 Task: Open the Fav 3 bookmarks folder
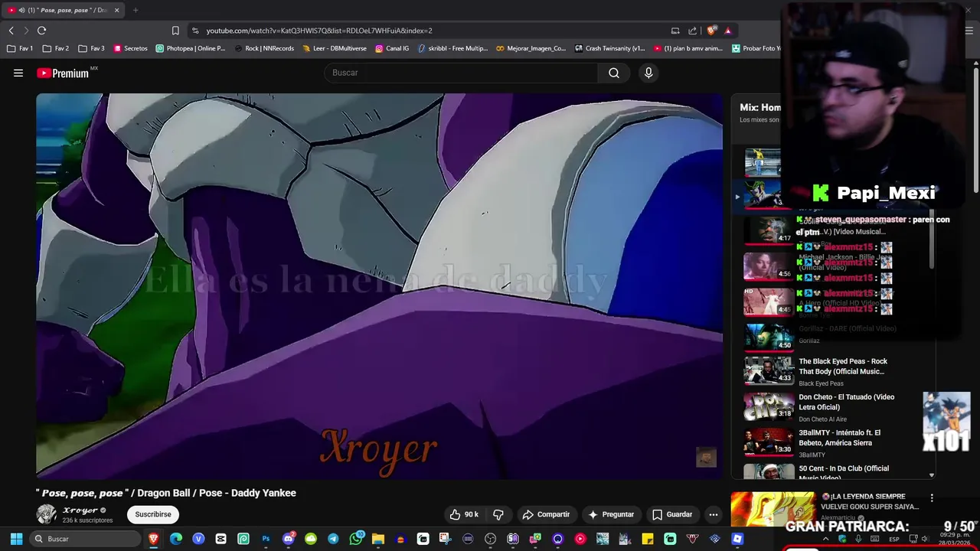coord(91,48)
